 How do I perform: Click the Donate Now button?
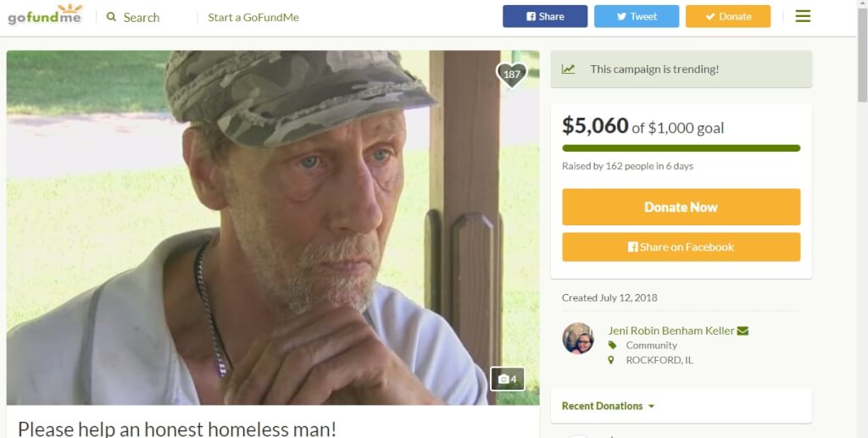click(681, 207)
